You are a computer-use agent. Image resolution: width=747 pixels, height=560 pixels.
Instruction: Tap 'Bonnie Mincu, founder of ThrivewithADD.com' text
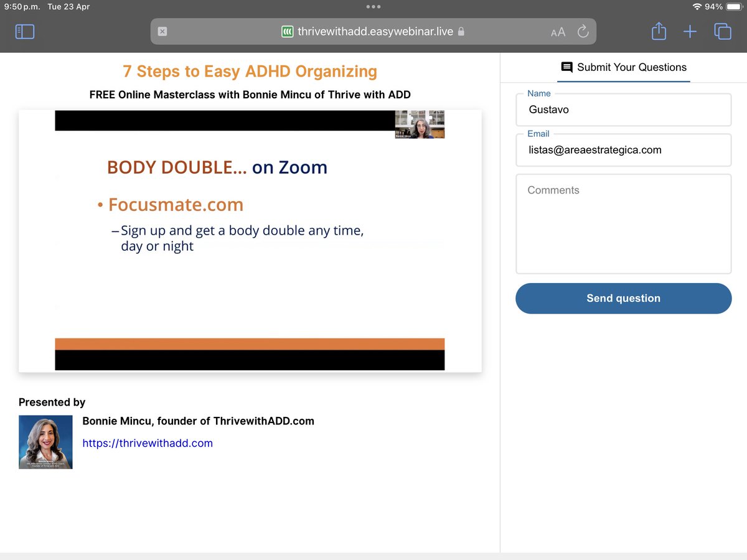198,421
